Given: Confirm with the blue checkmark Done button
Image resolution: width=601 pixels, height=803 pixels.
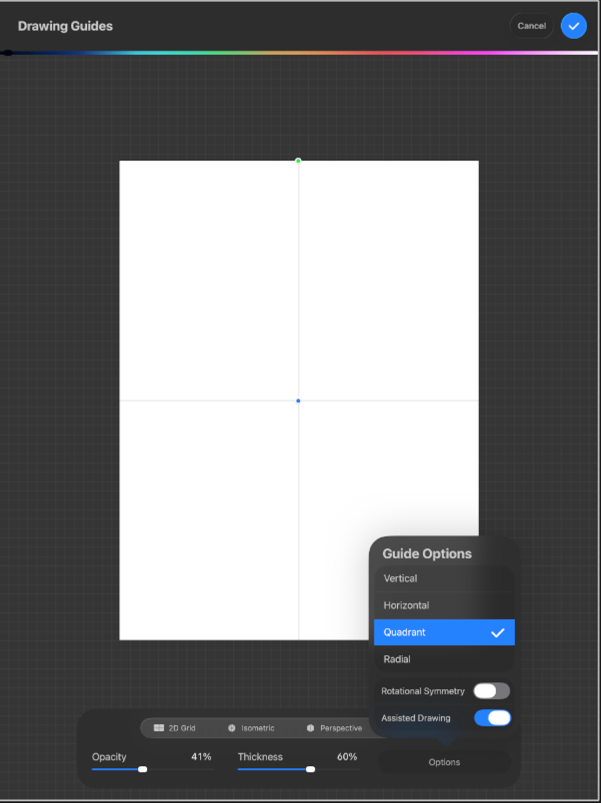Looking at the screenshot, I should pos(573,26).
